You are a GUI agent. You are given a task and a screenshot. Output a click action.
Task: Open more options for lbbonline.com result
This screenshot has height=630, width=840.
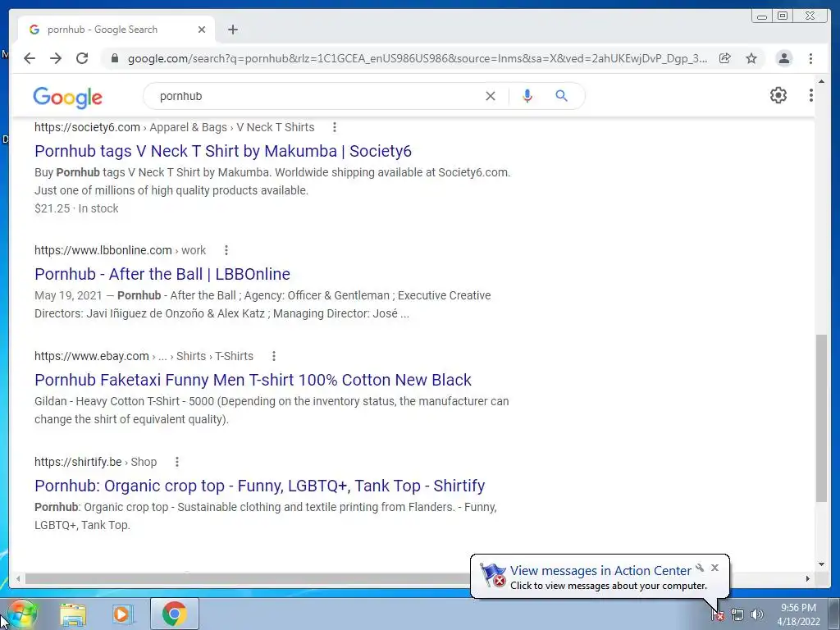pyautogui.click(x=226, y=250)
